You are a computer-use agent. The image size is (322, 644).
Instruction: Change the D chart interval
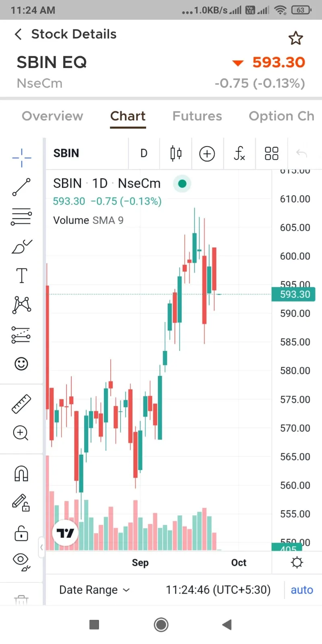click(x=144, y=153)
